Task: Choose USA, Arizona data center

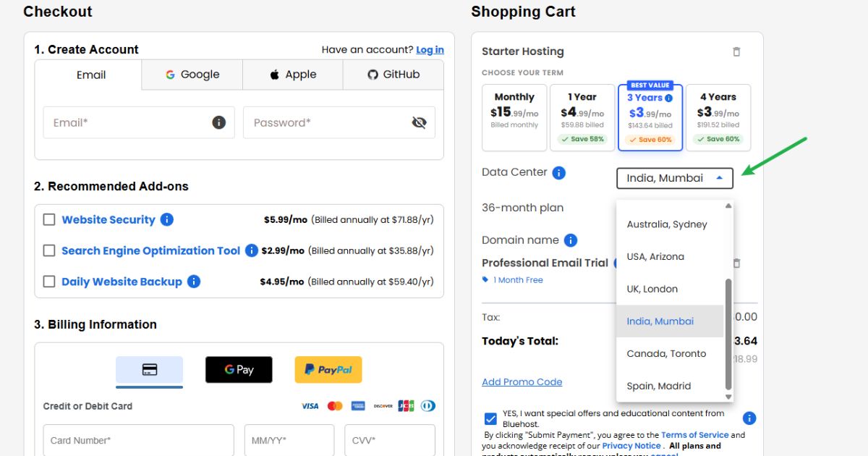Action: pyautogui.click(x=670, y=256)
